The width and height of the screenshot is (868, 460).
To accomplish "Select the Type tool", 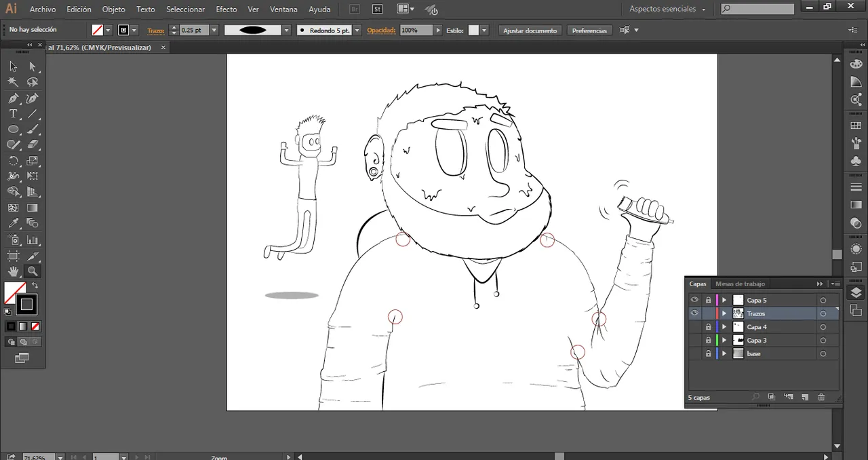I will pyautogui.click(x=13, y=114).
